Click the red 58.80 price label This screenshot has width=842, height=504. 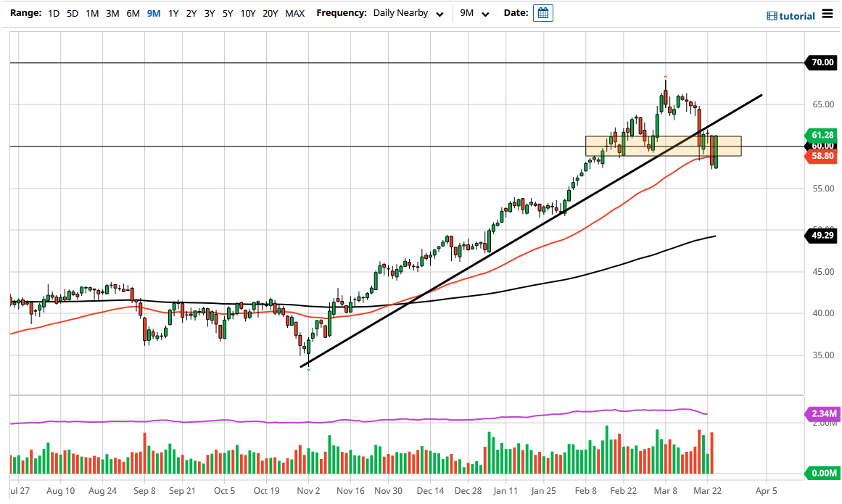821,155
